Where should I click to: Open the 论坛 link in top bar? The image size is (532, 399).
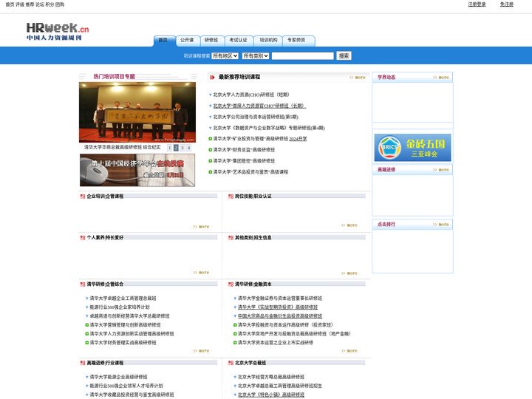pos(40,4)
